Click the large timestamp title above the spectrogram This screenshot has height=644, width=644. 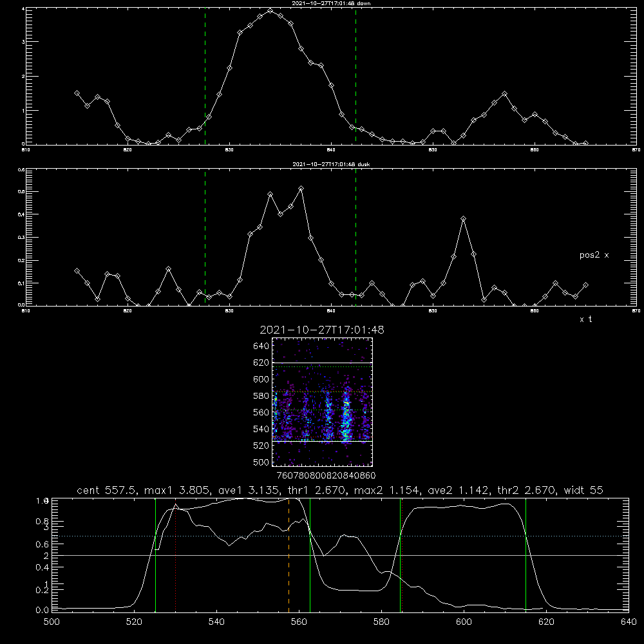click(322, 330)
